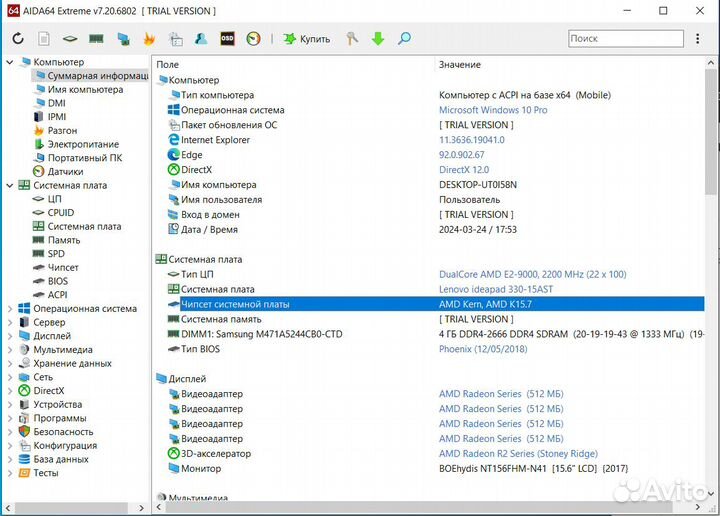Click the computer network toolbar icon
Image resolution: width=720 pixels, height=516 pixels.
[x=123, y=39]
